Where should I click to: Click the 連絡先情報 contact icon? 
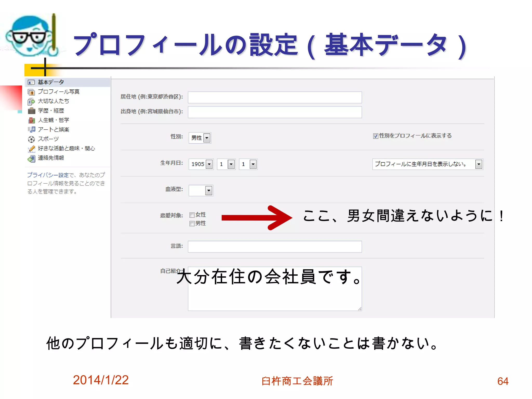(31, 158)
